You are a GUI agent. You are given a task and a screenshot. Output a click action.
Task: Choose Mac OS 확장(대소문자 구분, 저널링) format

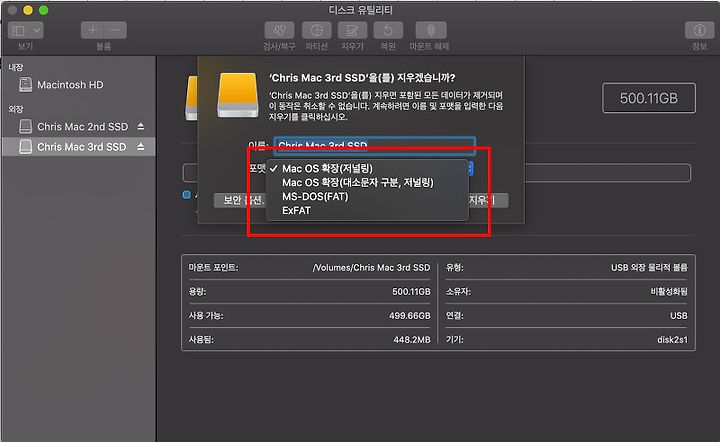pos(367,183)
